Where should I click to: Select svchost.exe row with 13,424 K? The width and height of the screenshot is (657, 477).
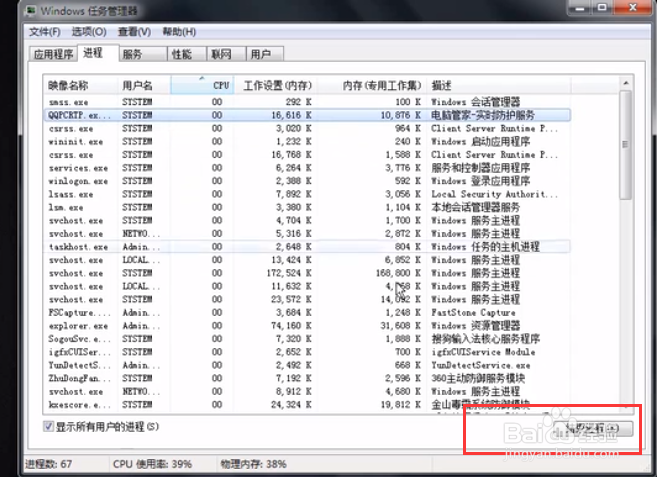tap(306, 260)
